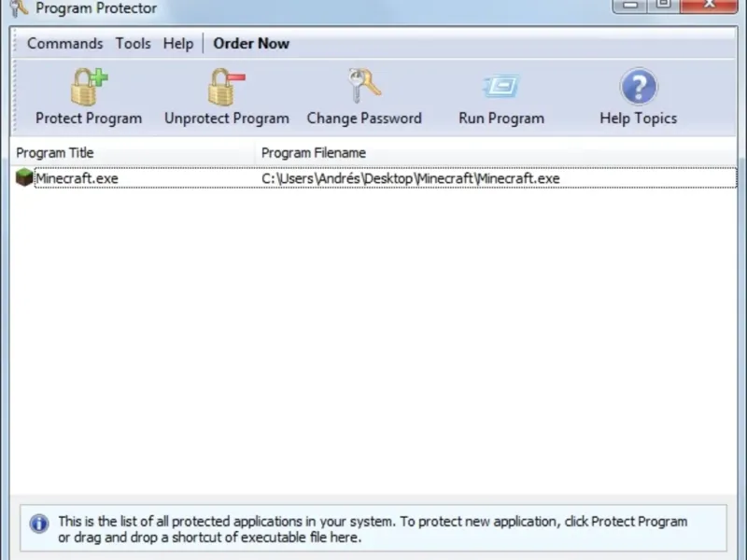Open the Help menu
This screenshot has height=560, width=747.
pyautogui.click(x=178, y=43)
